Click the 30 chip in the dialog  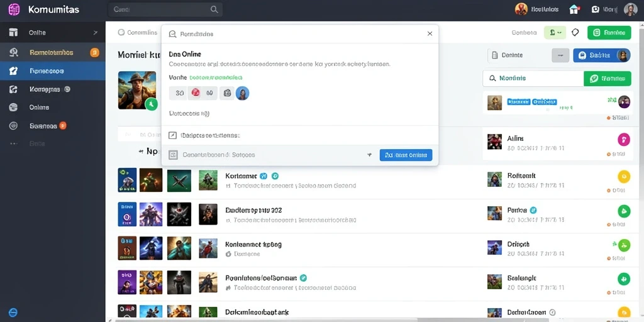coord(179,93)
